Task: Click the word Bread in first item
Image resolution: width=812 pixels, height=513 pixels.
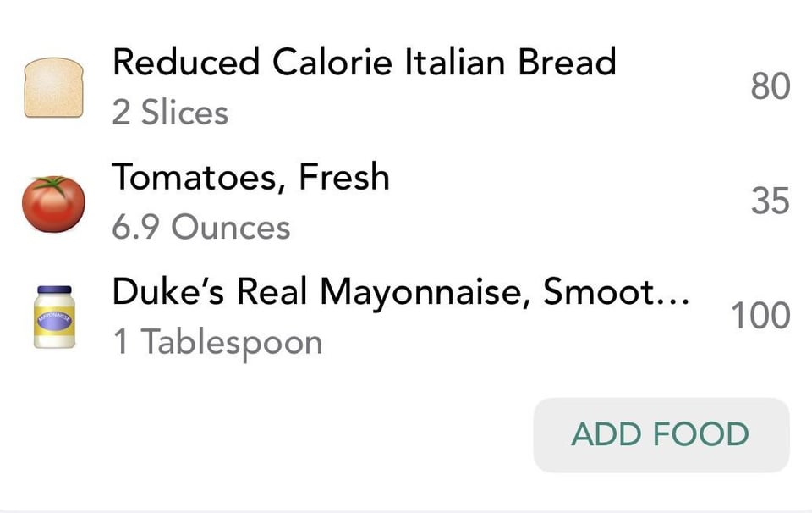Action: pos(567,62)
